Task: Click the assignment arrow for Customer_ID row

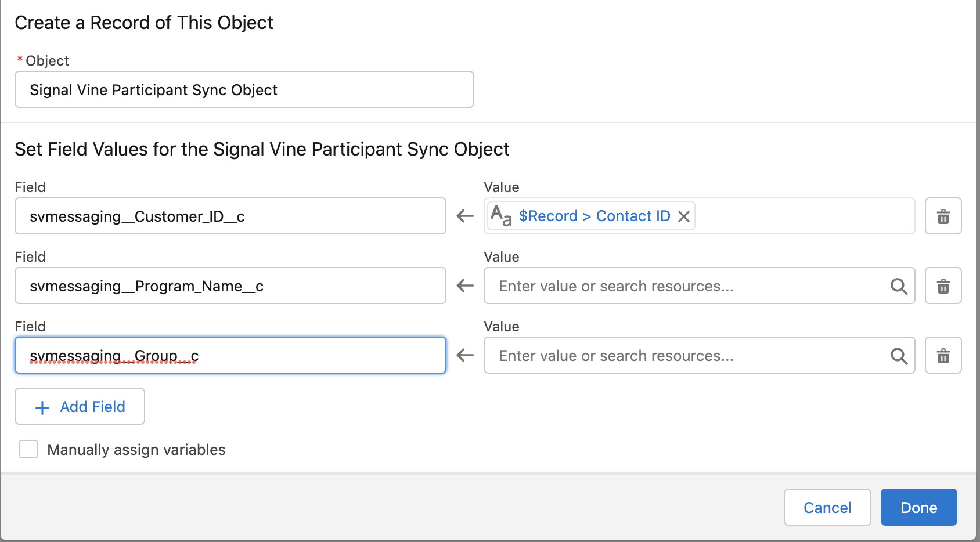Action: tap(465, 216)
